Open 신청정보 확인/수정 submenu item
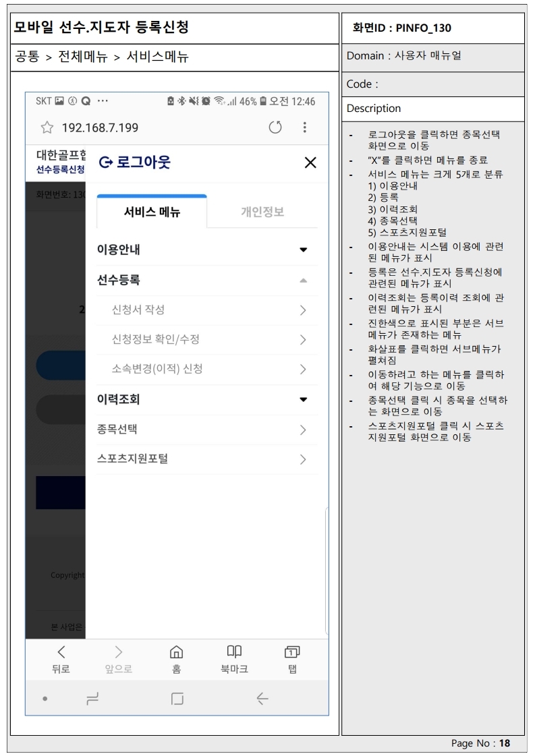Viewport: 535px width, 756px height. (207, 339)
